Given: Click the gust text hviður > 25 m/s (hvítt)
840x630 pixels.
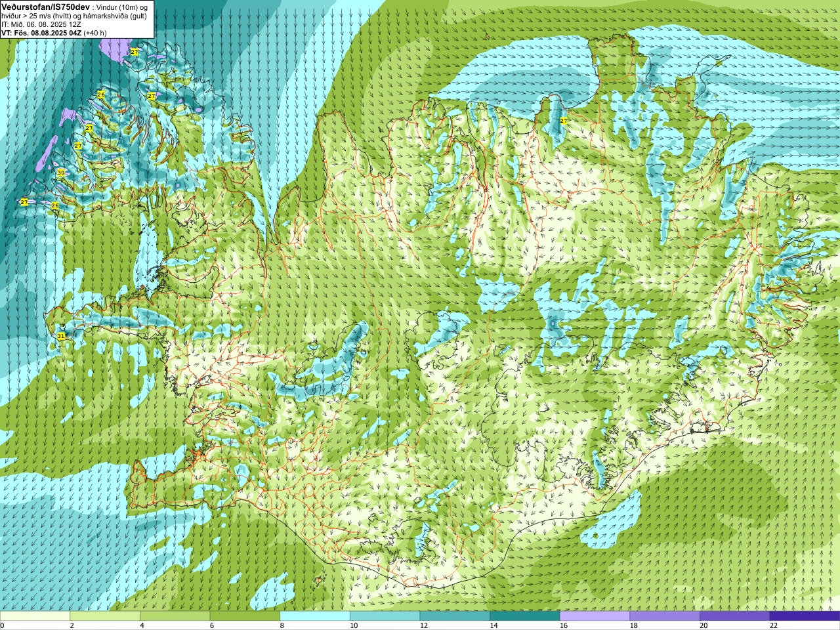Looking at the screenshot, I should [37, 16].
